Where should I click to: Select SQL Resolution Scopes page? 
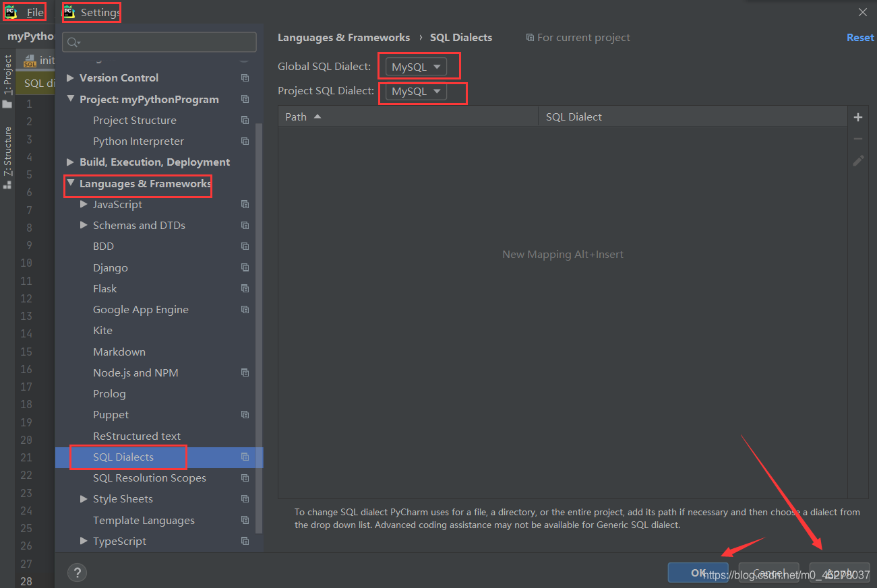pos(150,478)
